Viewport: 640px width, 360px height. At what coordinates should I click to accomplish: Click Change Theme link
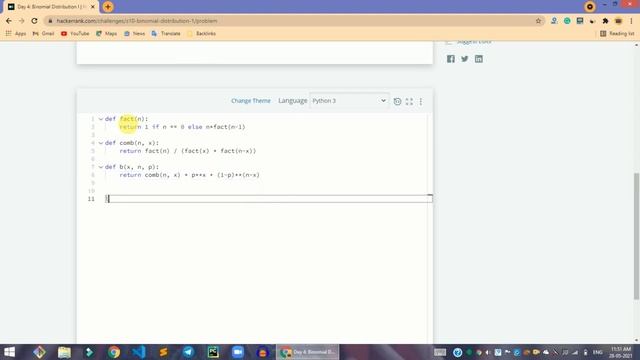(x=251, y=101)
